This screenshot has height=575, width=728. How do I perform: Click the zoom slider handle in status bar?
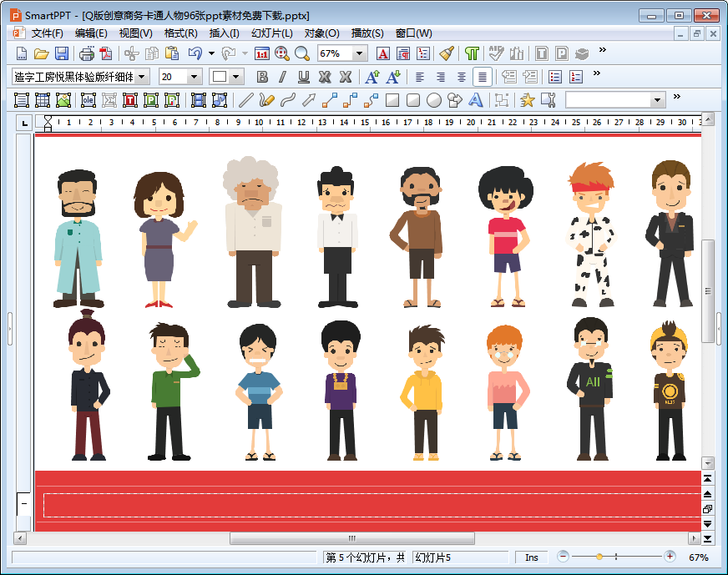[x=599, y=557]
